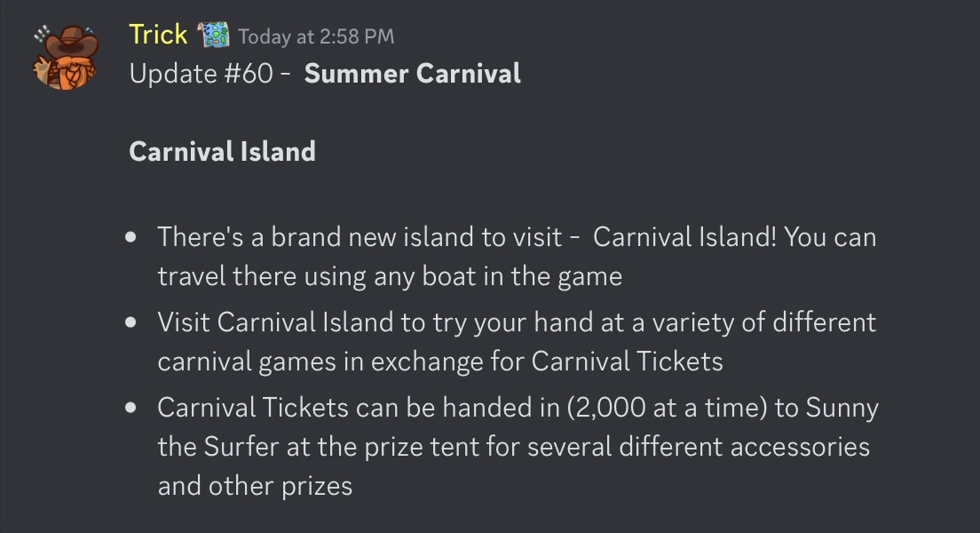Click the world map emoji beside Trick's name
The image size is (980, 533).
[x=213, y=34]
